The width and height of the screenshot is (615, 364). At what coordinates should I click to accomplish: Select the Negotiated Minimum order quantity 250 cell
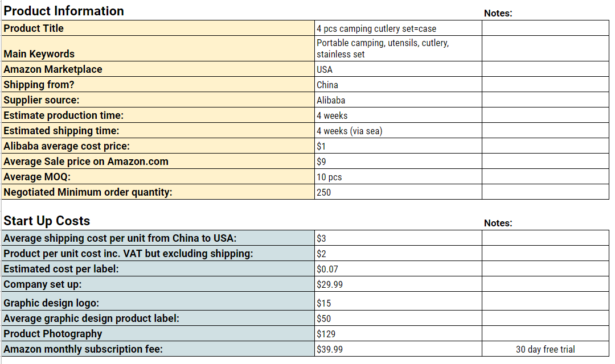398,192
